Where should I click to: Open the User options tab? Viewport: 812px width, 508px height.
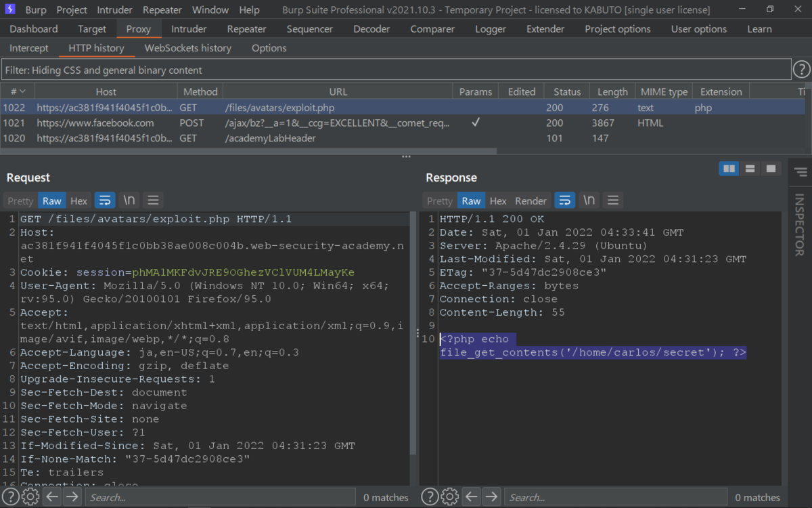[699, 29]
